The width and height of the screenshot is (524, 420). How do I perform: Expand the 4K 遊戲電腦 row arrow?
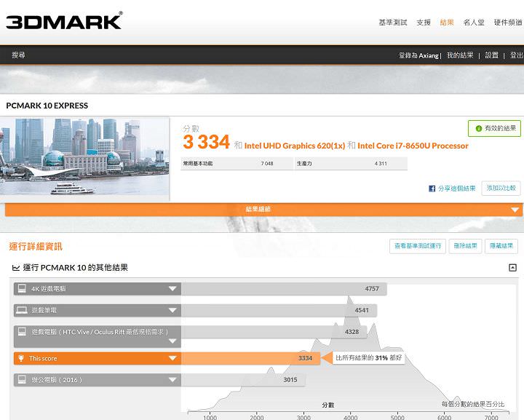pyautogui.click(x=172, y=289)
